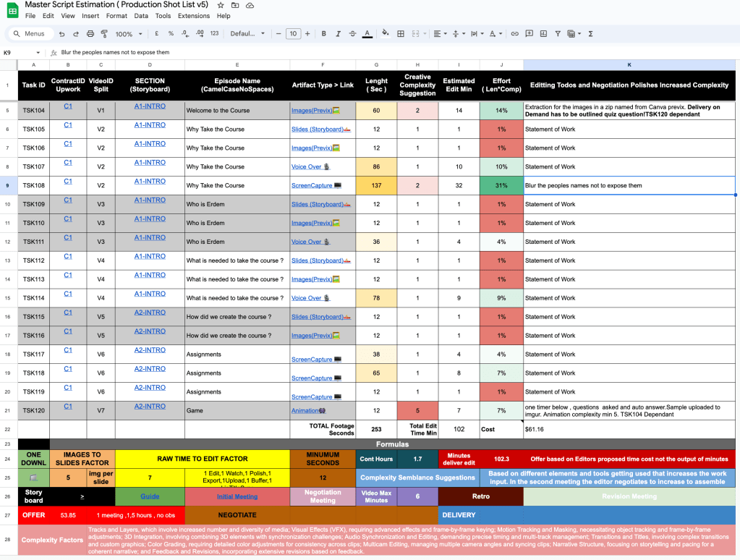
Task: Toggle strikethrough formatting
Action: (352, 33)
